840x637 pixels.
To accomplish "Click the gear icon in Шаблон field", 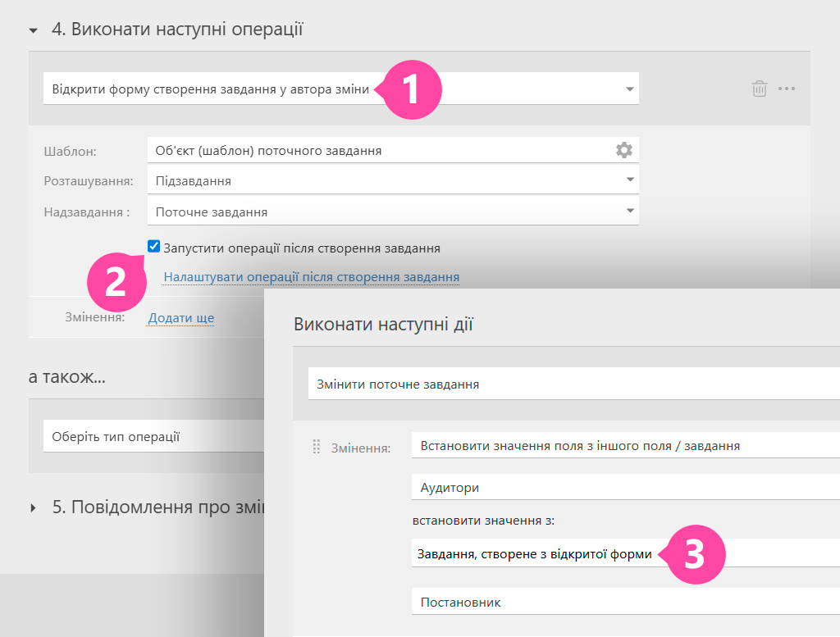I will coord(624,150).
